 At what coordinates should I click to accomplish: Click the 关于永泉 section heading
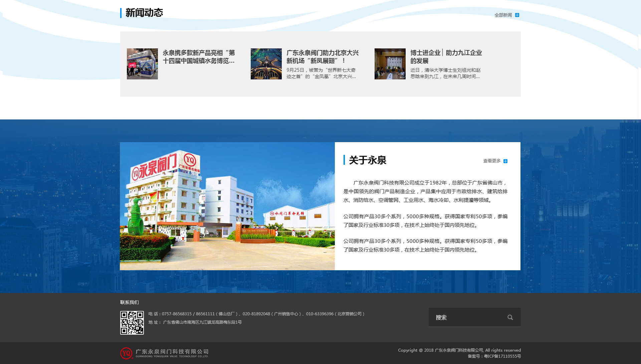(x=367, y=160)
